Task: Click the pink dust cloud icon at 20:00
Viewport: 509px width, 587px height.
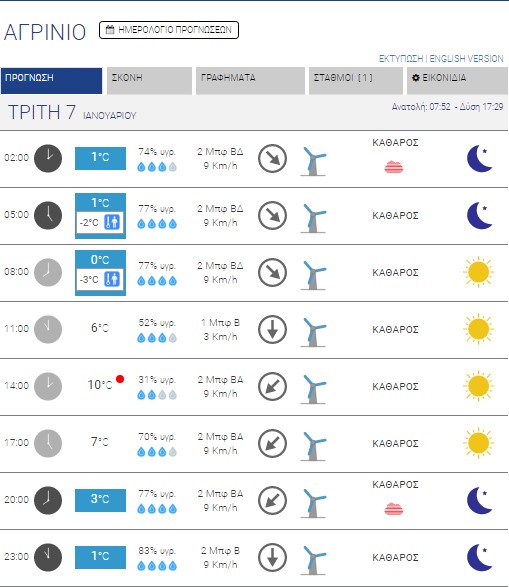Action: click(394, 509)
